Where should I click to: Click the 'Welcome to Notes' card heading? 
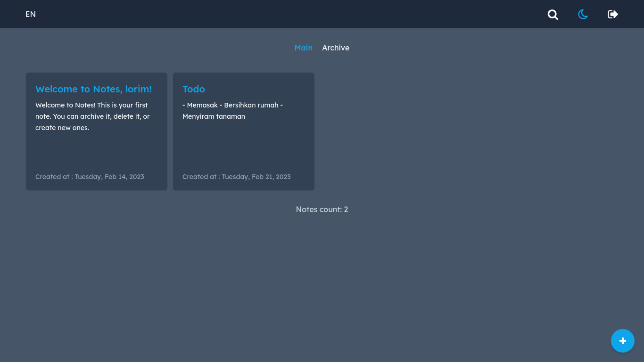(x=93, y=89)
